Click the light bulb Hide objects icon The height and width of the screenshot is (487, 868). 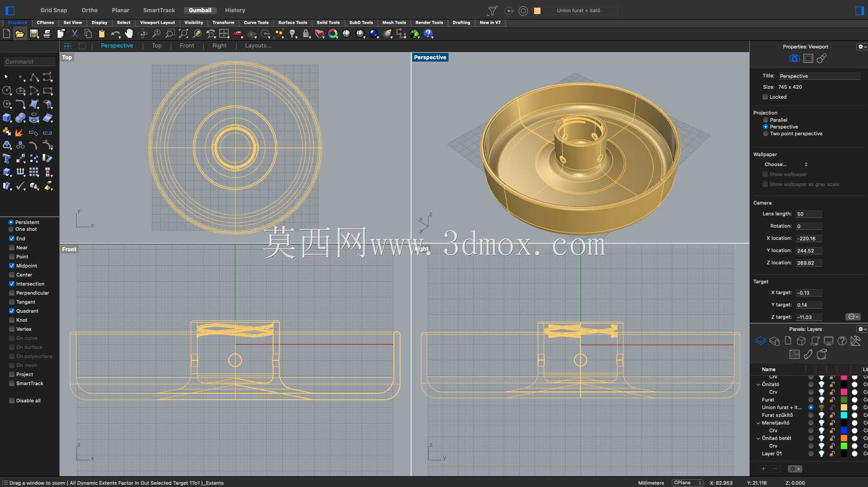tap(293, 33)
